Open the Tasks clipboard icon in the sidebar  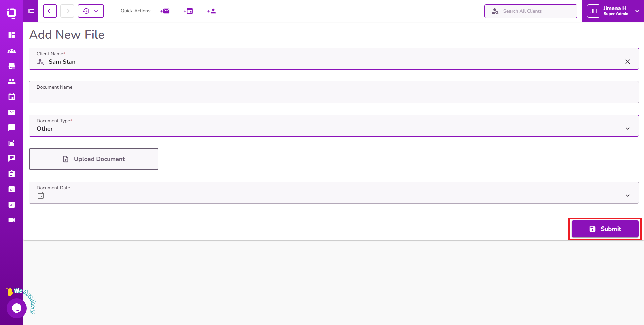(12, 174)
